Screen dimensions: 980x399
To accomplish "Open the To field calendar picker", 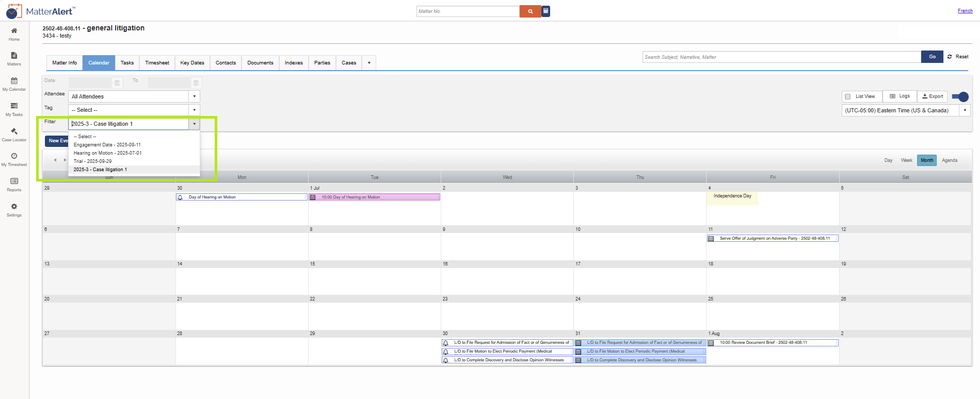I will coord(196,83).
